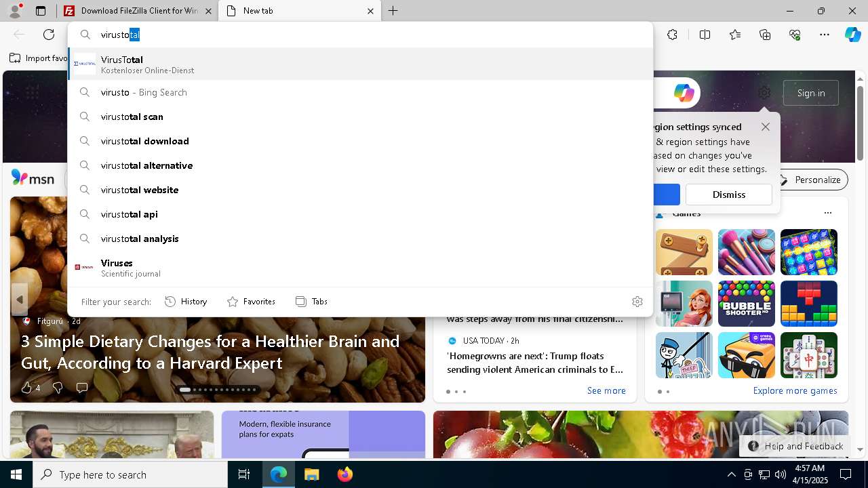Like the dietary changes article thumbs-up

pos(26,388)
